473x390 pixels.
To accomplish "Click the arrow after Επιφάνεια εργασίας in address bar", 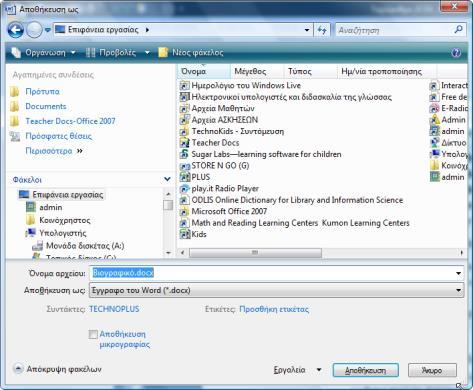I will (x=147, y=30).
